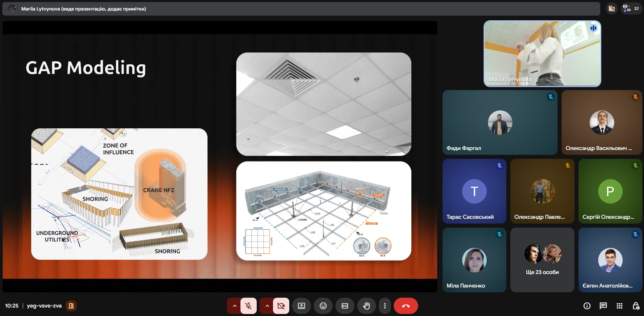Click muted mic icon on Сергій Олександр... tile
The image size is (644, 316).
pos(636,166)
